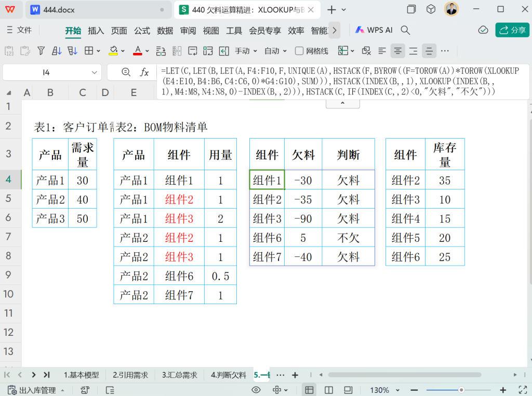The width and height of the screenshot is (532, 396).
Task: Switch to the 视图 ribbon tab
Action: tap(211, 31)
